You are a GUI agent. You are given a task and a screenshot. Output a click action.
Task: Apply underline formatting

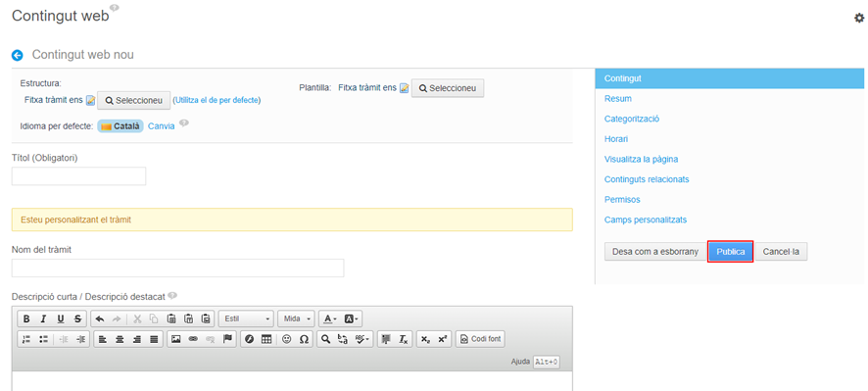pos(61,319)
